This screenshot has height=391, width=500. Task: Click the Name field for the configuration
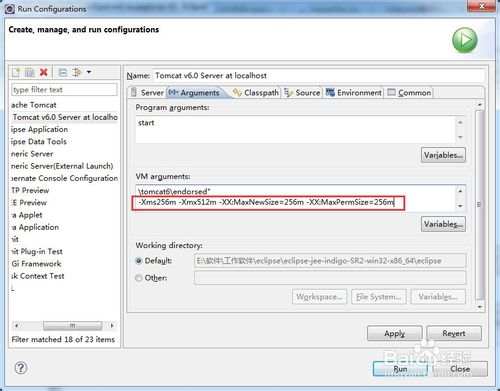click(318, 76)
